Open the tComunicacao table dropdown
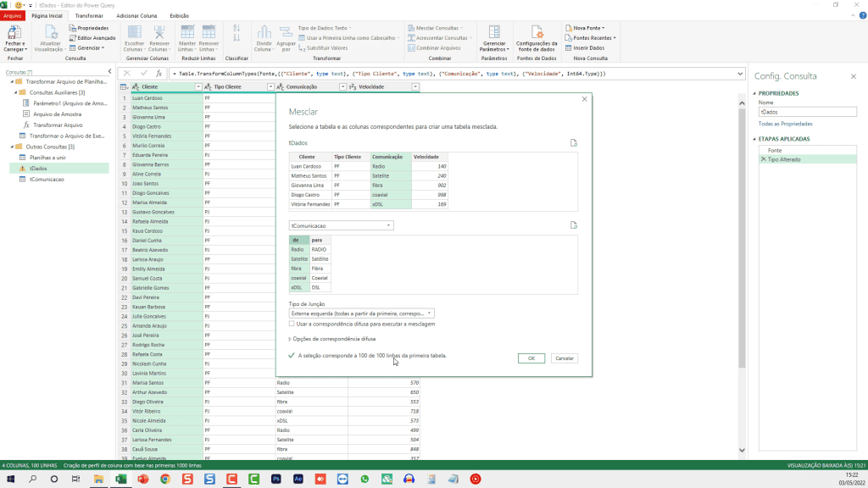 [341, 225]
